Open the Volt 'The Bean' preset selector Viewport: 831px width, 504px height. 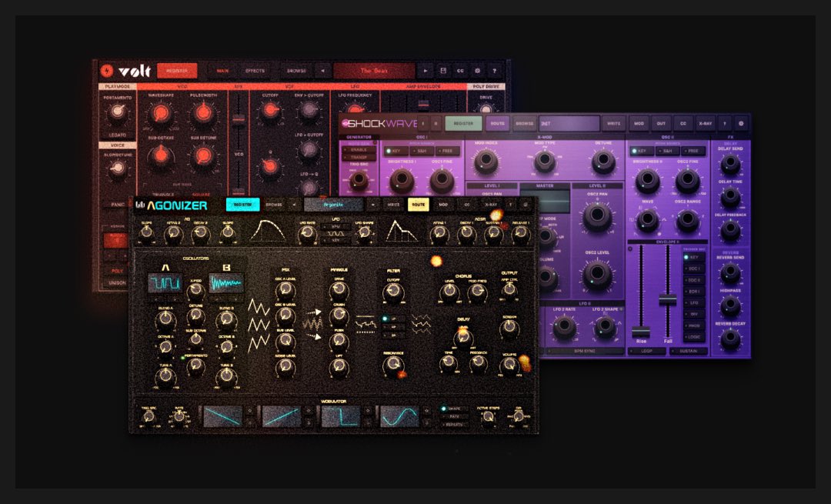click(x=374, y=71)
